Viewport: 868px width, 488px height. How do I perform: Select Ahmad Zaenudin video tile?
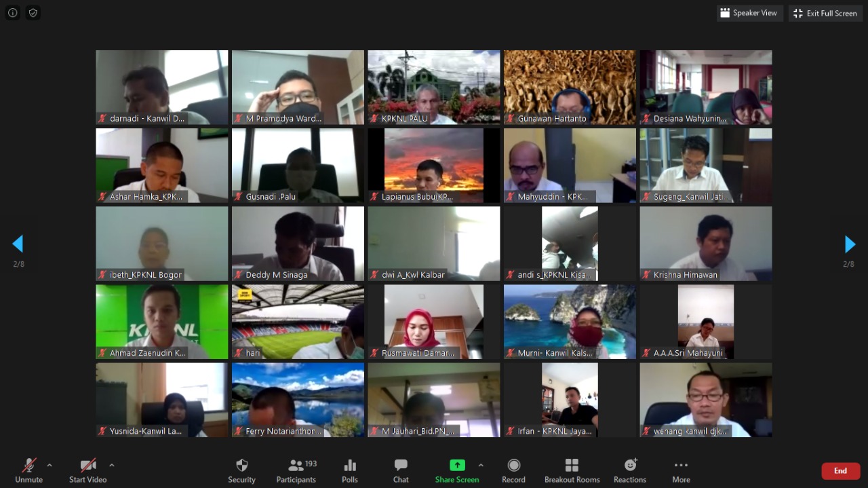(x=162, y=322)
